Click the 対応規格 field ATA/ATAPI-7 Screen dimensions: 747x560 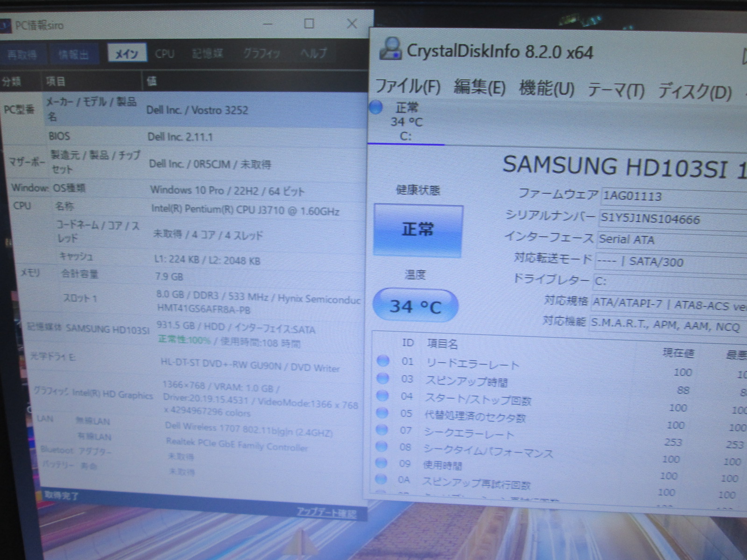pos(669,305)
